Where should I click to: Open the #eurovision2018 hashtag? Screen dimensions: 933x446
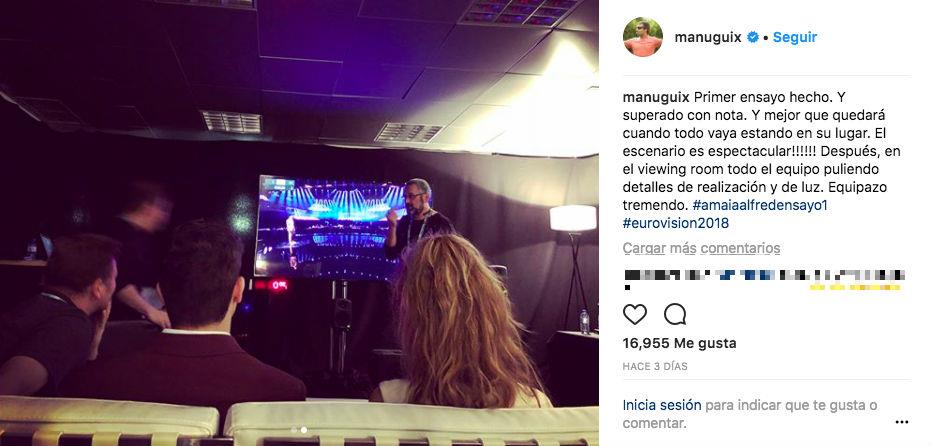pyautogui.click(x=676, y=224)
